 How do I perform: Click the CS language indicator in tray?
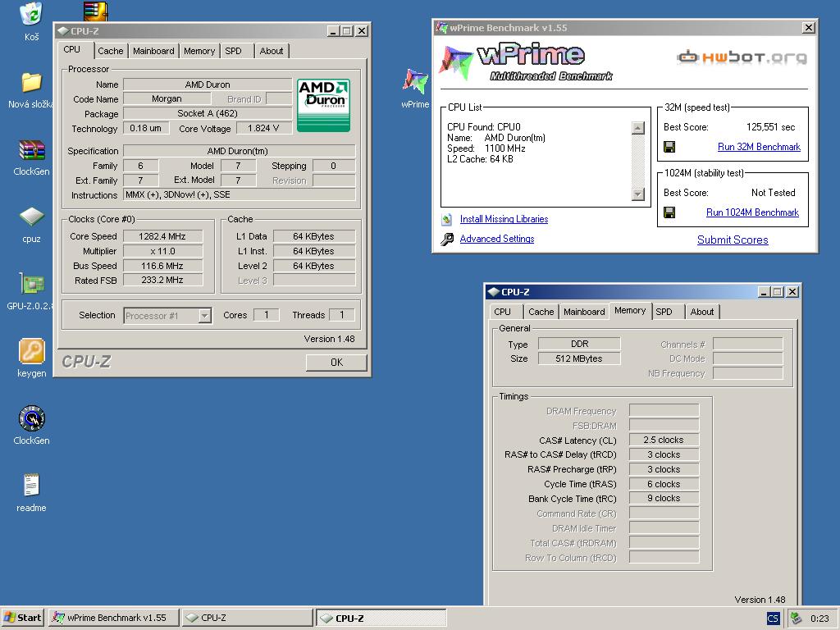tap(773, 619)
